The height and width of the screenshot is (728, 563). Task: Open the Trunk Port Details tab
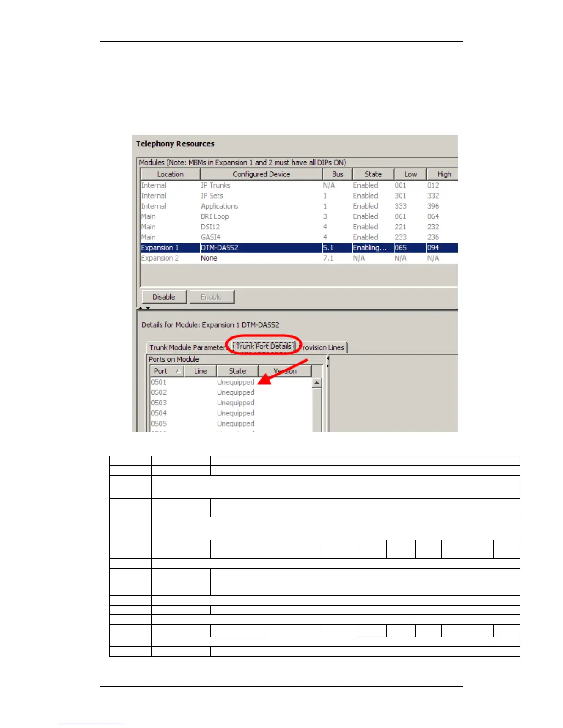point(264,347)
